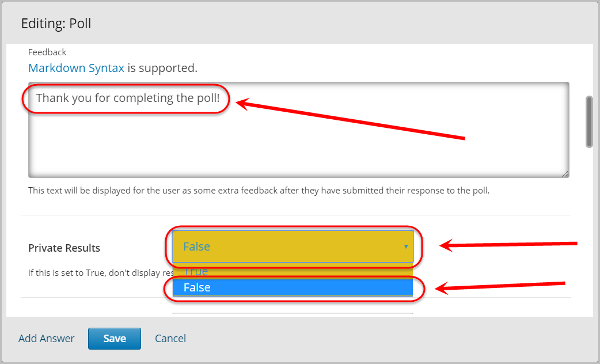Click the Private Results dropdown arrow
Screen dimensions: 600x364
pyautogui.click(x=406, y=247)
